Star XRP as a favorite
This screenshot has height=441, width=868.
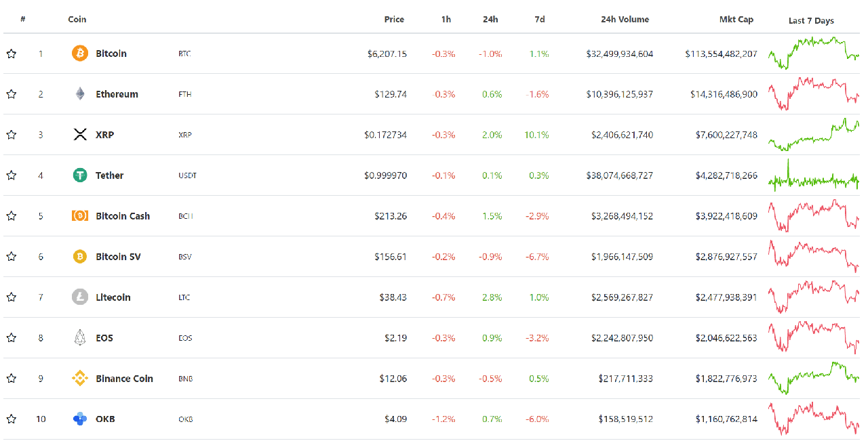click(11, 135)
